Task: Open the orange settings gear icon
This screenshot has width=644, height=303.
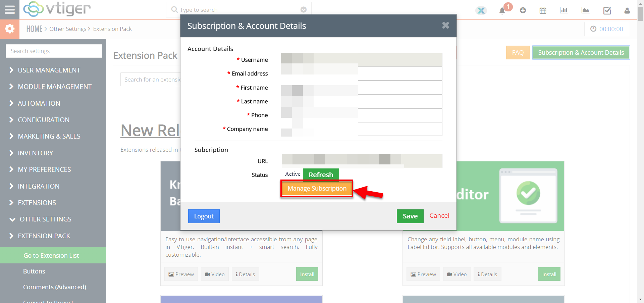Action: point(9,29)
